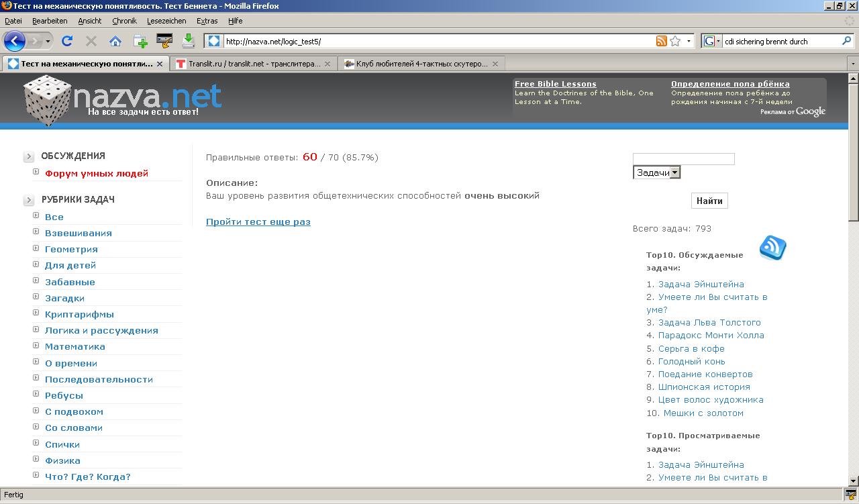Click the blue RSS feed badge on the page
Image resolution: width=859 pixels, height=504 pixels.
click(772, 248)
